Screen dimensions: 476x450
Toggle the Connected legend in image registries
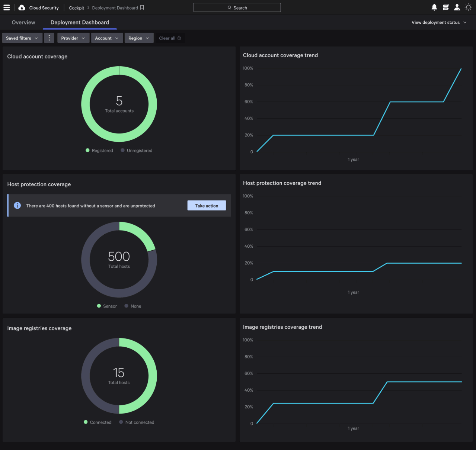click(98, 422)
